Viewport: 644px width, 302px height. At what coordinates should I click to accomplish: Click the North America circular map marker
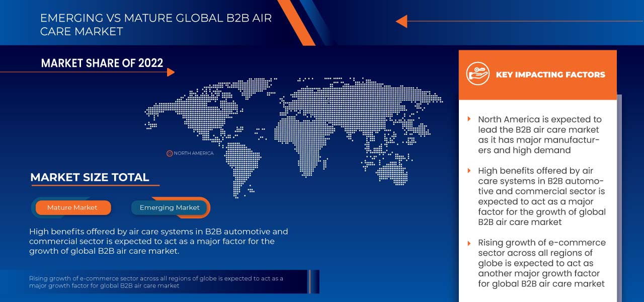pyautogui.click(x=170, y=153)
